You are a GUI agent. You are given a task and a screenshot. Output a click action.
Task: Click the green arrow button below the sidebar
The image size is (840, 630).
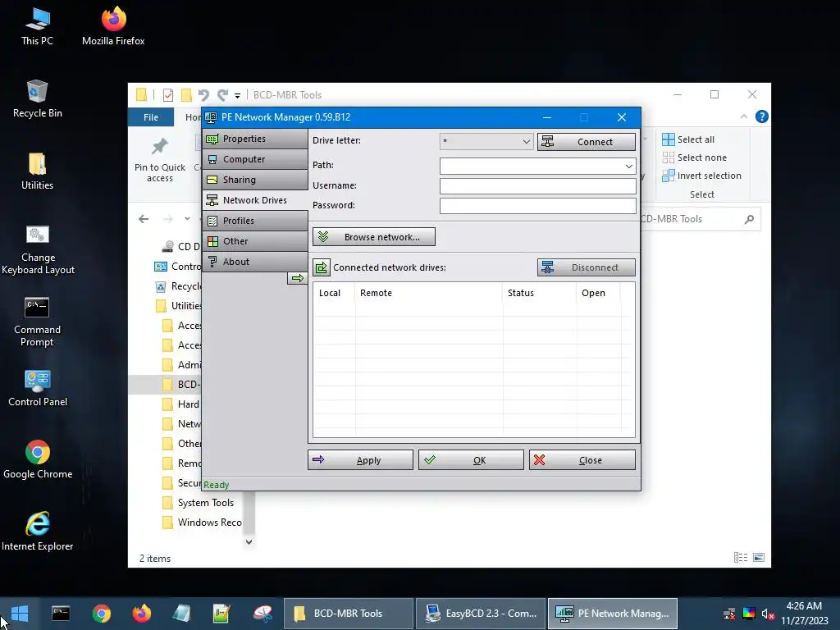coord(297,278)
